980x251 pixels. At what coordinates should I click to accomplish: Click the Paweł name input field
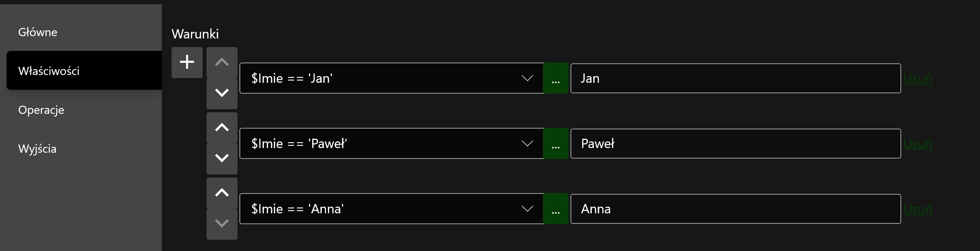(x=735, y=143)
